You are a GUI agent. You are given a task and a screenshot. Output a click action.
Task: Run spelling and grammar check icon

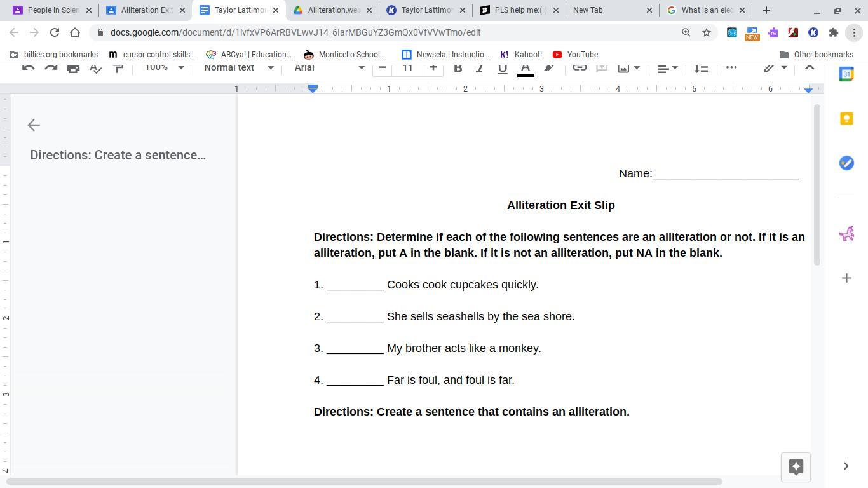(96, 67)
